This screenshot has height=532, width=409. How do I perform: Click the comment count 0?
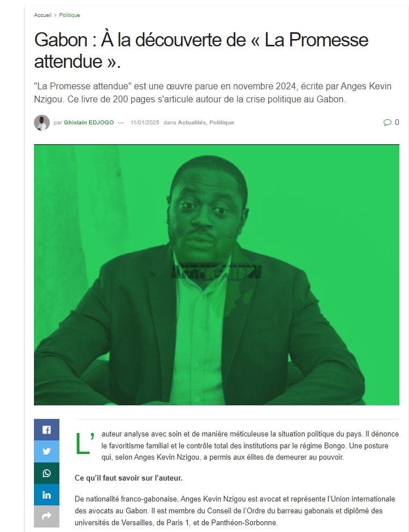coord(397,122)
